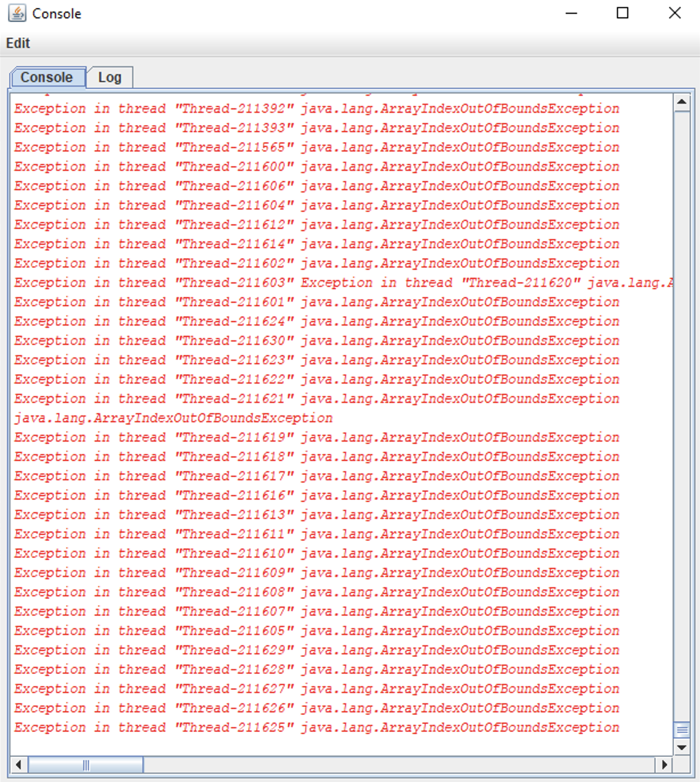700x782 pixels.
Task: Select the standalone ArrayIndexOutOfBoundsException line
Action: (x=171, y=417)
